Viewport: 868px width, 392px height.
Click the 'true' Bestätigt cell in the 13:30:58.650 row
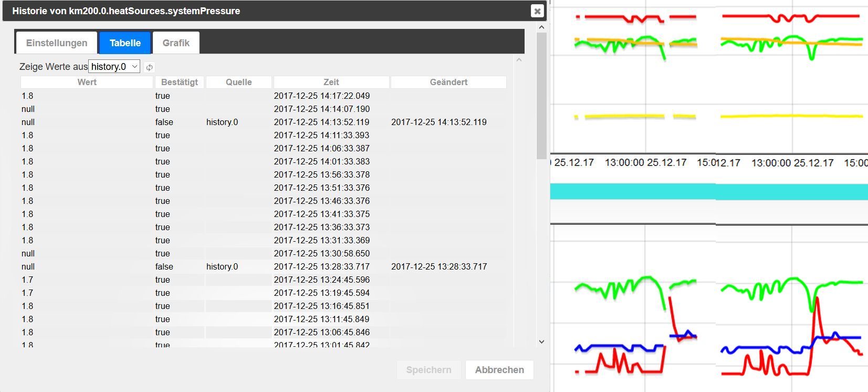[163, 253]
